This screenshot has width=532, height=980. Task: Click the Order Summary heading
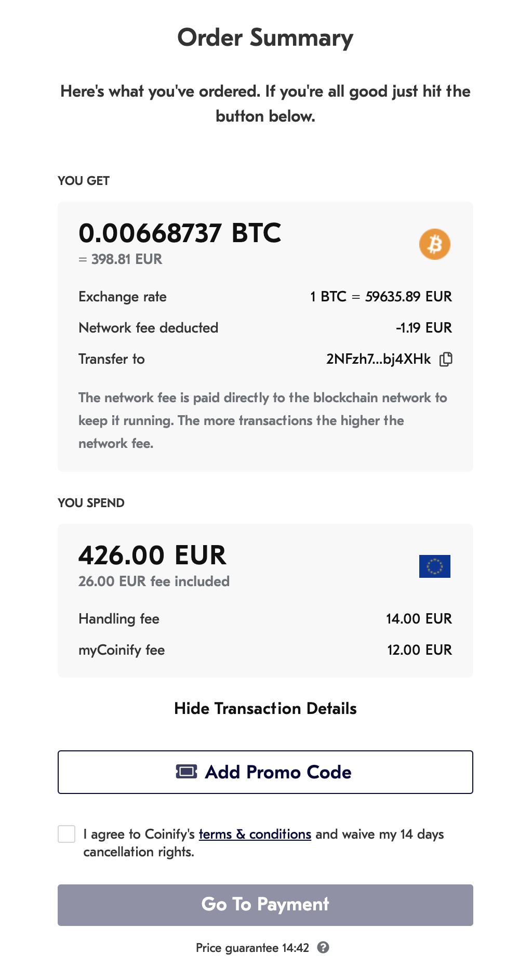pos(265,38)
